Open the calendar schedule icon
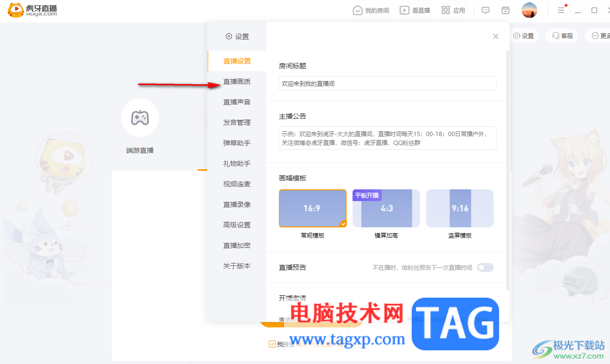This screenshot has width=610, height=364. 506,10
